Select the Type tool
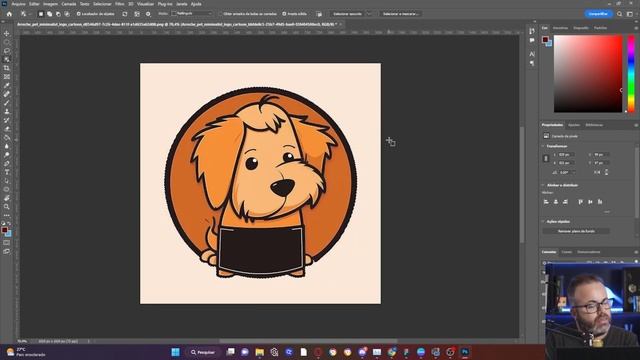Image resolution: width=640 pixels, height=360 pixels. point(7,172)
